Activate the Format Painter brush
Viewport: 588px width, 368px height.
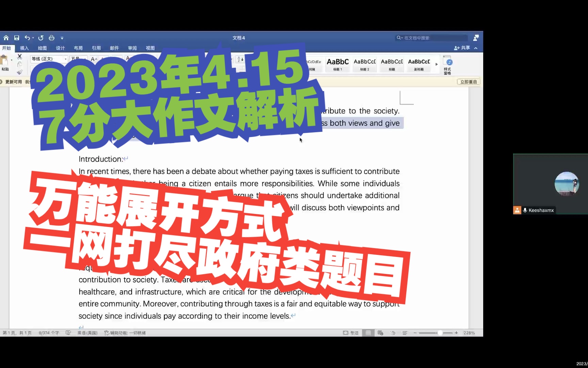click(x=19, y=72)
